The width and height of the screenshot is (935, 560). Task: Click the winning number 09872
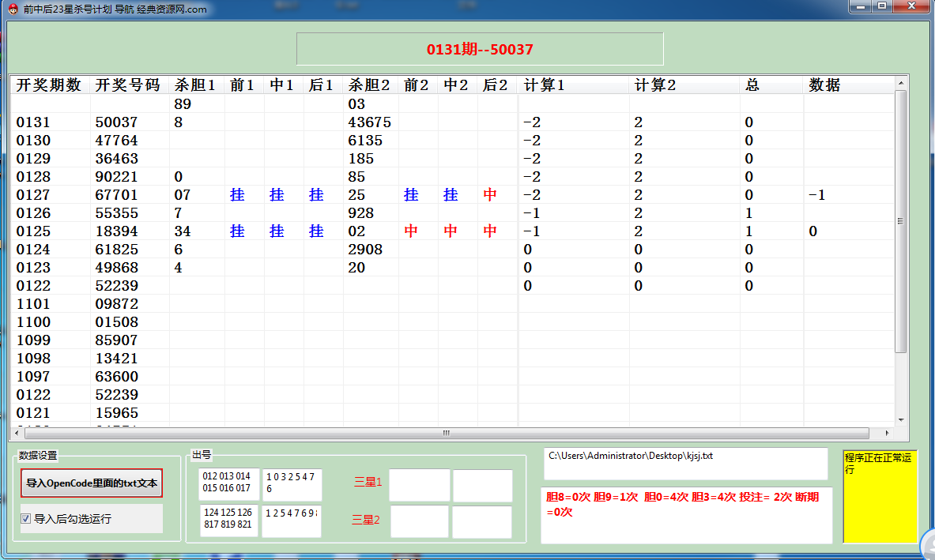[x=116, y=304]
